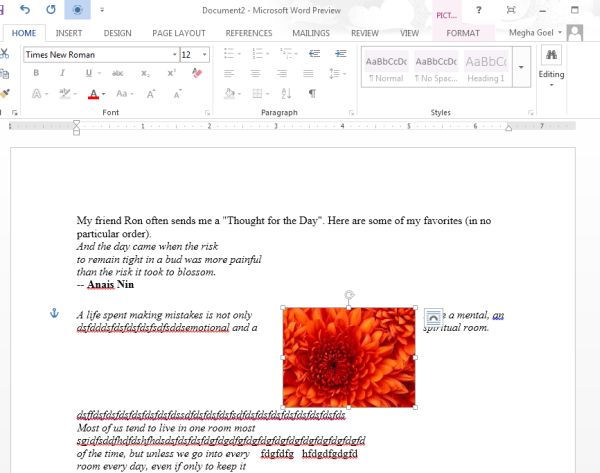Viewport: 600px width, 473px height.
Task: Open the DESIGN tab
Action: click(117, 33)
